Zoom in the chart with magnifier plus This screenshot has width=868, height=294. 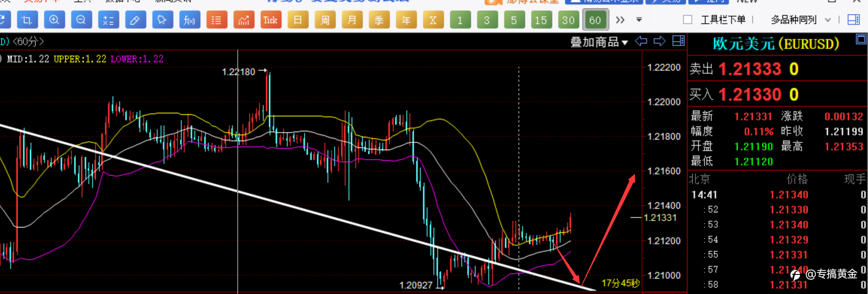[x=54, y=20]
